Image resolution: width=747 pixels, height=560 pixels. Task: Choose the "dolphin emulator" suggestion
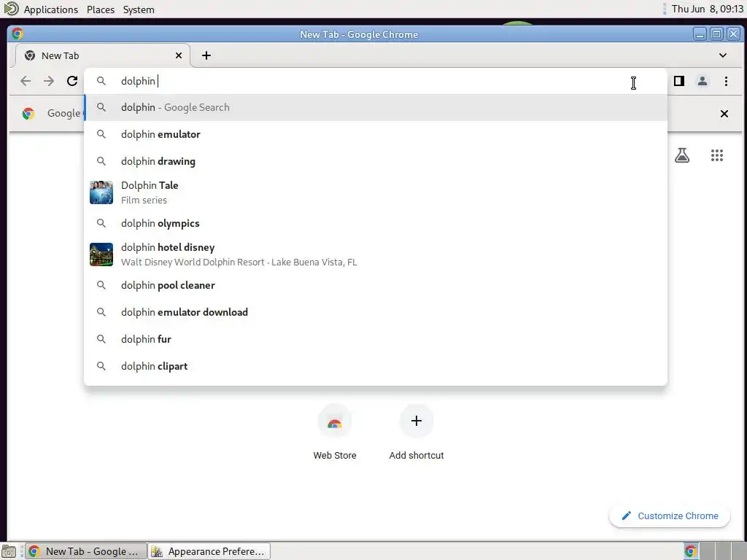pyautogui.click(x=376, y=134)
